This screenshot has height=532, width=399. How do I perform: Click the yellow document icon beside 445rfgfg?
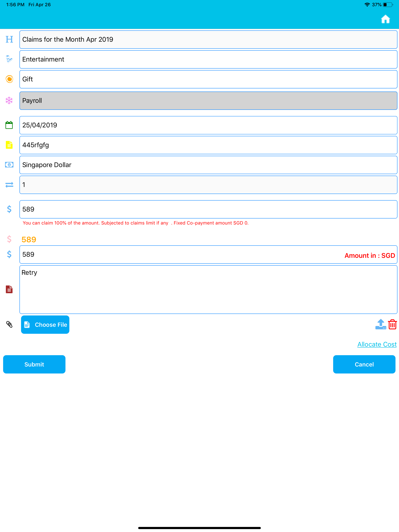(9, 145)
